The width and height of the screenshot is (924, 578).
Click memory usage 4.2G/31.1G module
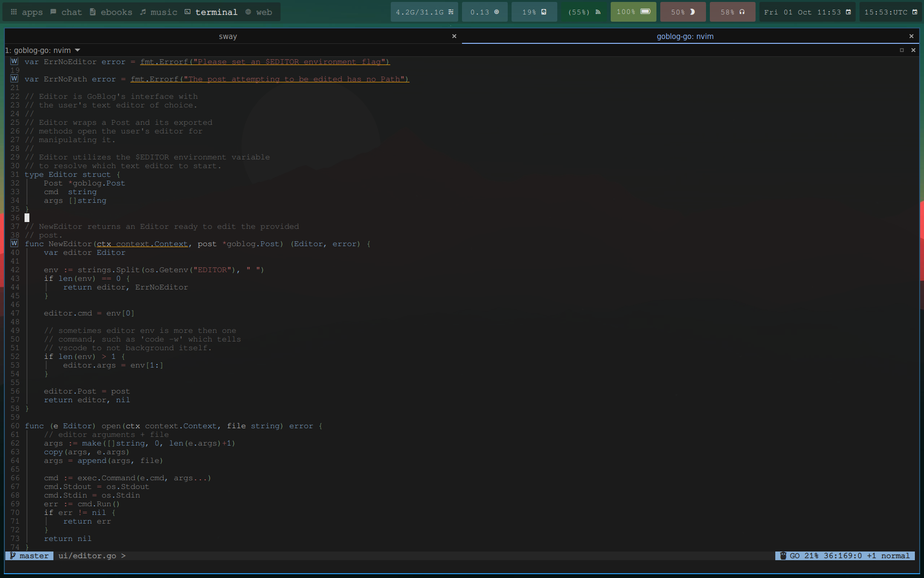424,12
